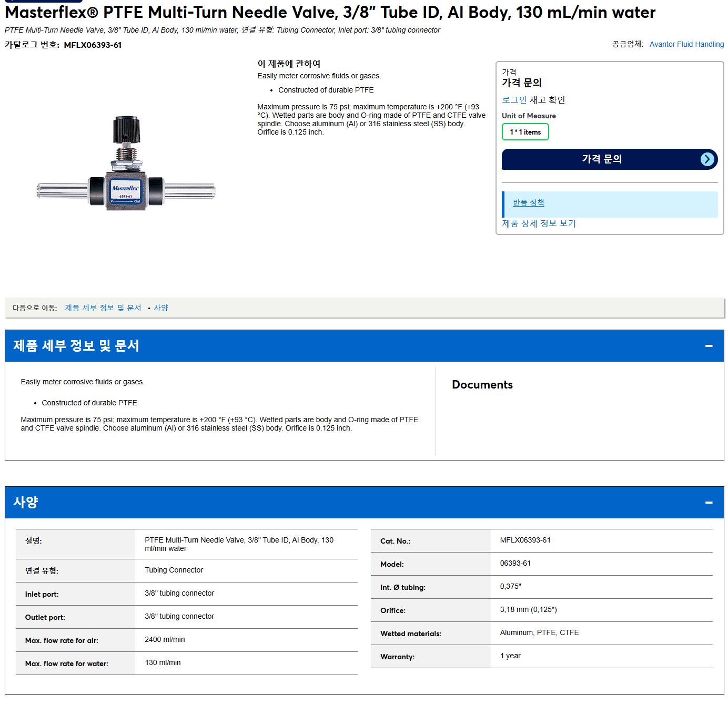728x705 pixels.
Task: Click the Tubing Connector value
Action: click(174, 570)
